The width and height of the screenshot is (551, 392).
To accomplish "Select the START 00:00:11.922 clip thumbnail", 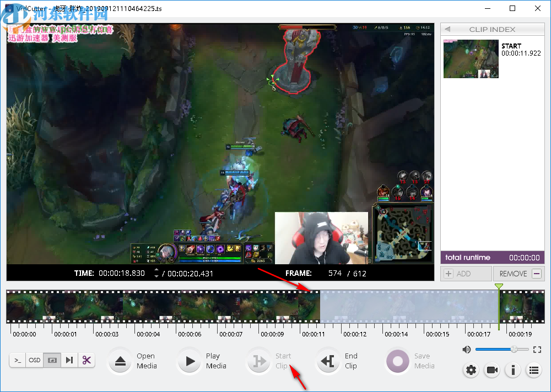I will [x=471, y=59].
